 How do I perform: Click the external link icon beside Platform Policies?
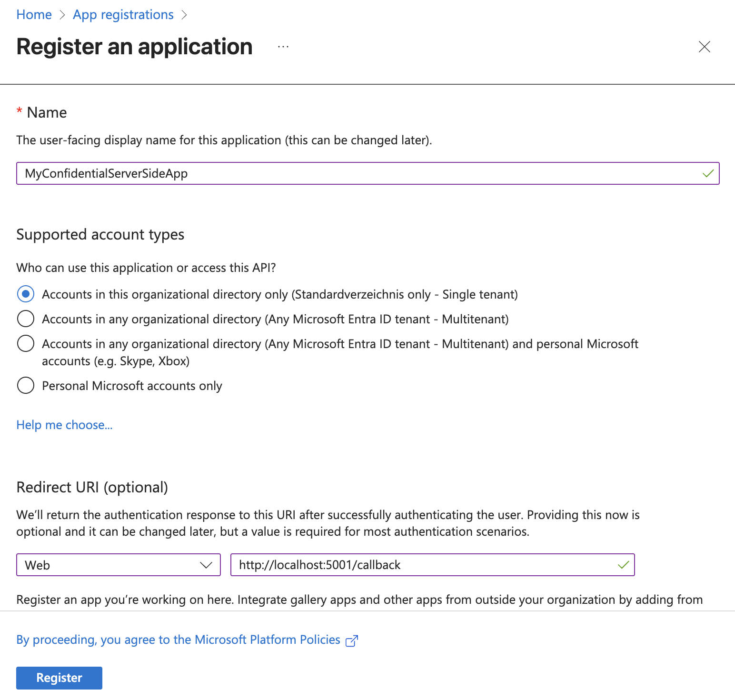351,641
